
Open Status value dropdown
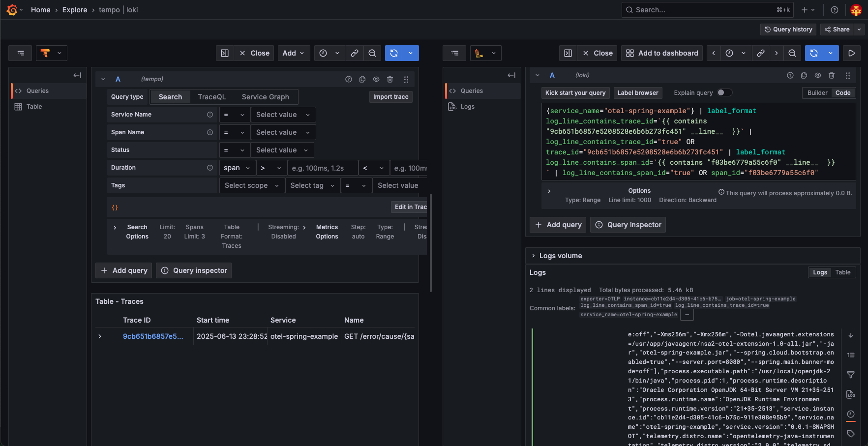point(282,150)
